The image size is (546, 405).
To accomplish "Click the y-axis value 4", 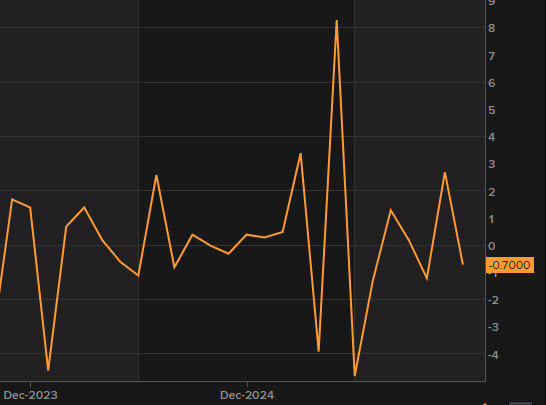I will (x=492, y=137).
